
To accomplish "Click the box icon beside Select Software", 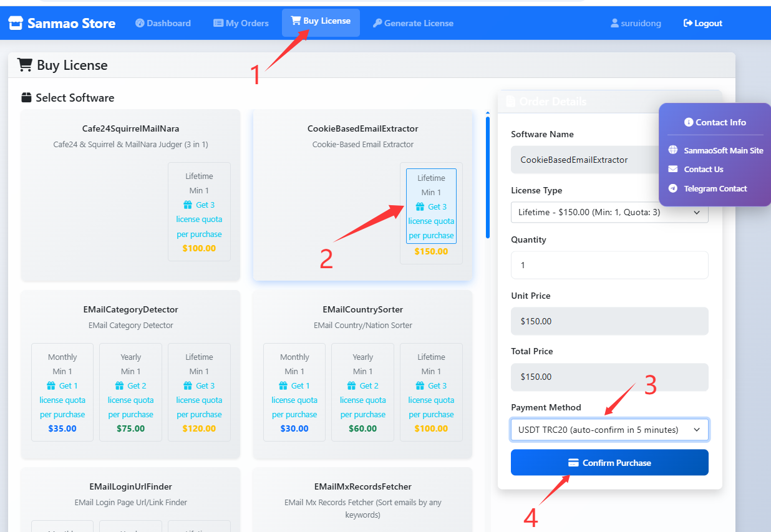I will click(x=26, y=98).
